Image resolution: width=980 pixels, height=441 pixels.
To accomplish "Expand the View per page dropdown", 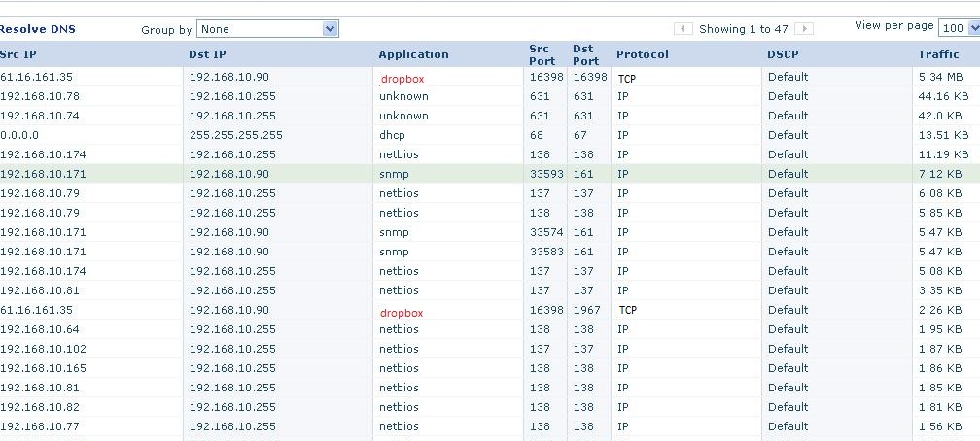I will pyautogui.click(x=960, y=27).
